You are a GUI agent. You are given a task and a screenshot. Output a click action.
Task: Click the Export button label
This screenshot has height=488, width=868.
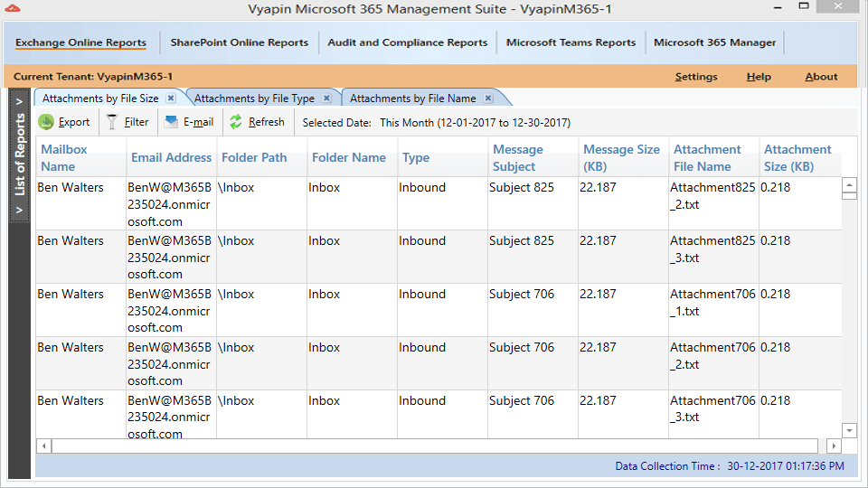pos(74,122)
